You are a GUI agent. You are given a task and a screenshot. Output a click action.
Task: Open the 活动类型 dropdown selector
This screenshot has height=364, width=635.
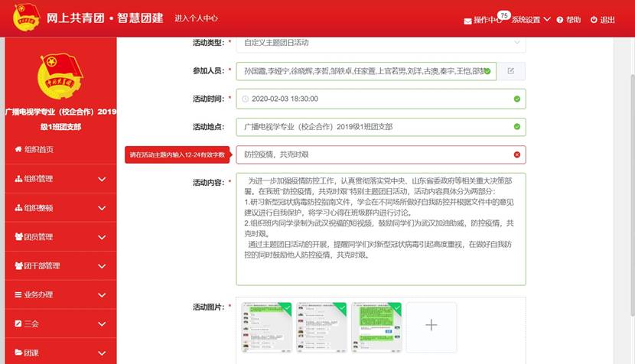tap(380, 43)
